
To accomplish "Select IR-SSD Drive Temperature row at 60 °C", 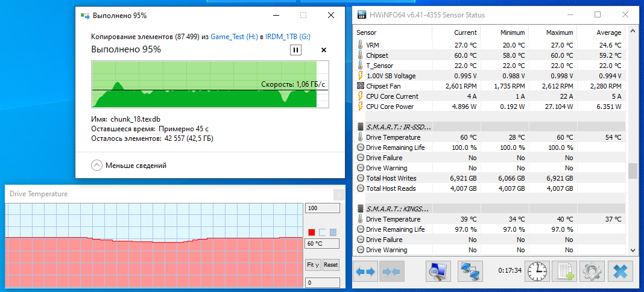I will [490, 137].
